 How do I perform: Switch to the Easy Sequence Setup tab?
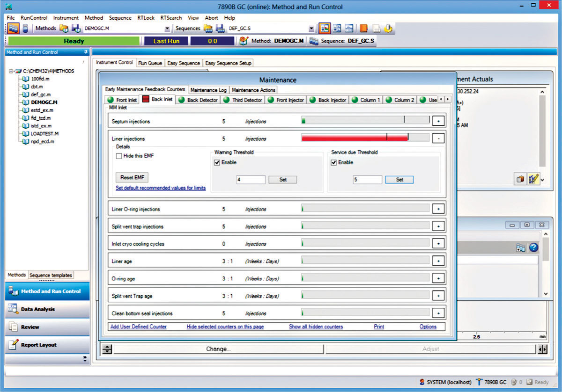[x=229, y=63]
